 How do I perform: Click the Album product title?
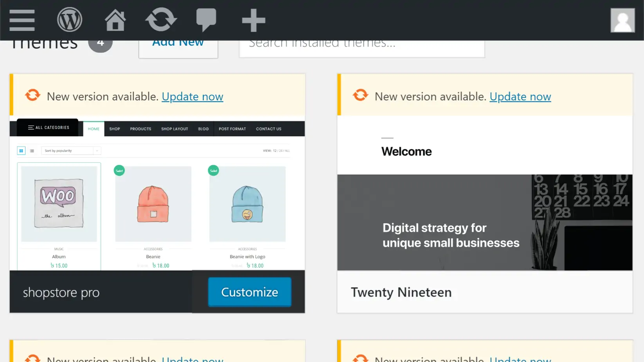[59, 257]
